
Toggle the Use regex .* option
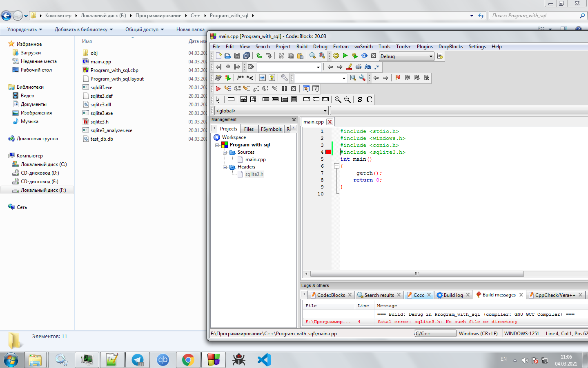(x=377, y=67)
